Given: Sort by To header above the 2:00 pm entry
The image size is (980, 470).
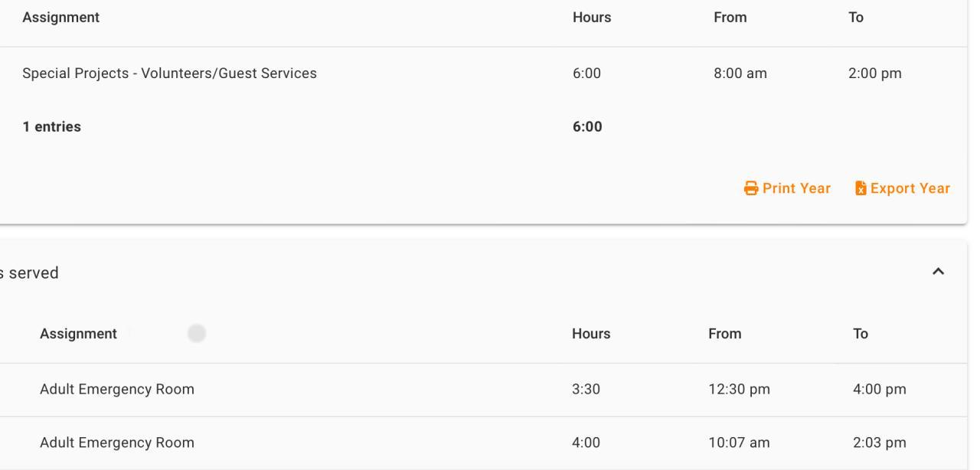Looking at the screenshot, I should (856, 18).
